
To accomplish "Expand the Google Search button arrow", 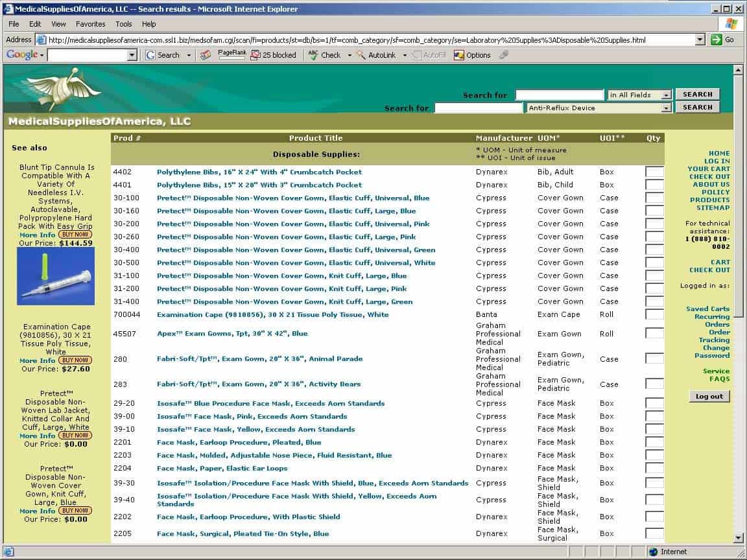I will pyautogui.click(x=189, y=55).
